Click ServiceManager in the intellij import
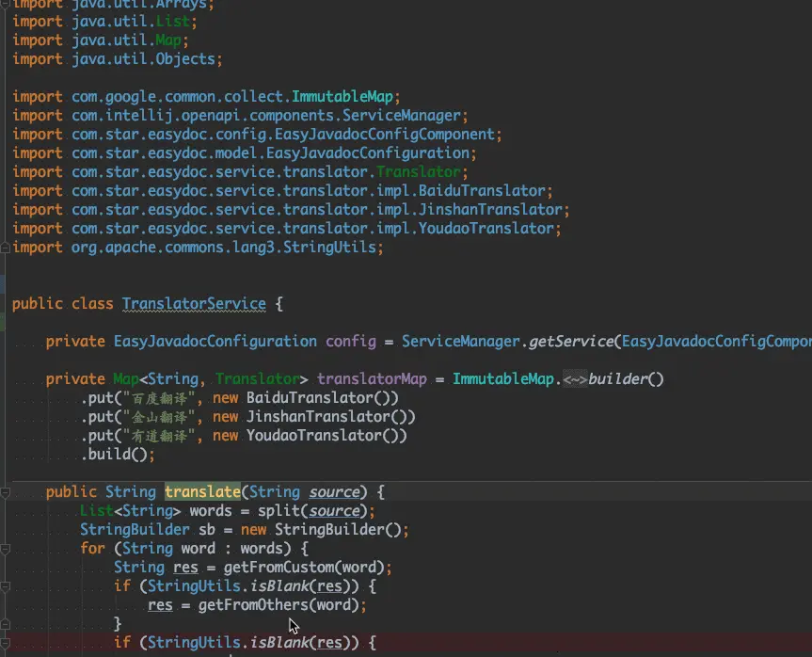Viewport: 812px width, 657px height. pyautogui.click(x=402, y=116)
